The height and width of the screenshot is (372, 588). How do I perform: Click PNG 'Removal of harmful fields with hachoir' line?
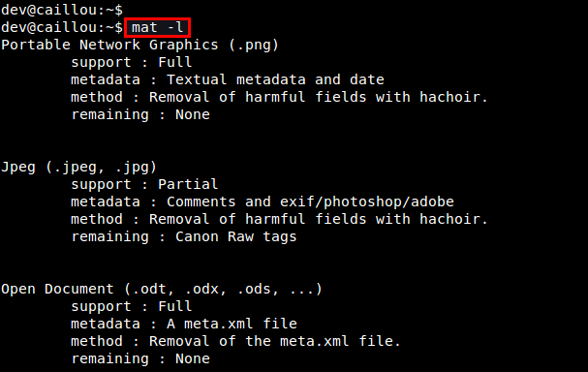coord(279,97)
